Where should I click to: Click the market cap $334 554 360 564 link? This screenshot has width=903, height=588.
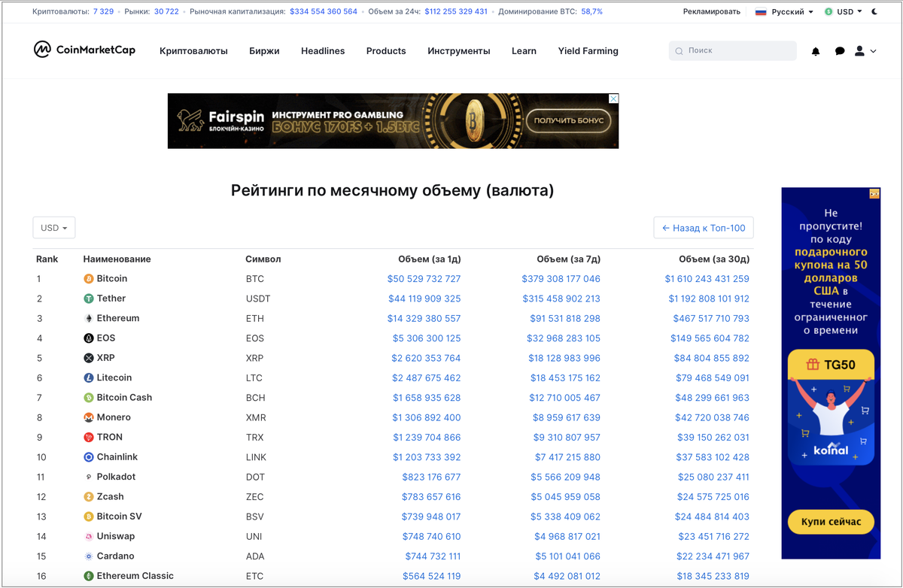[x=324, y=12]
